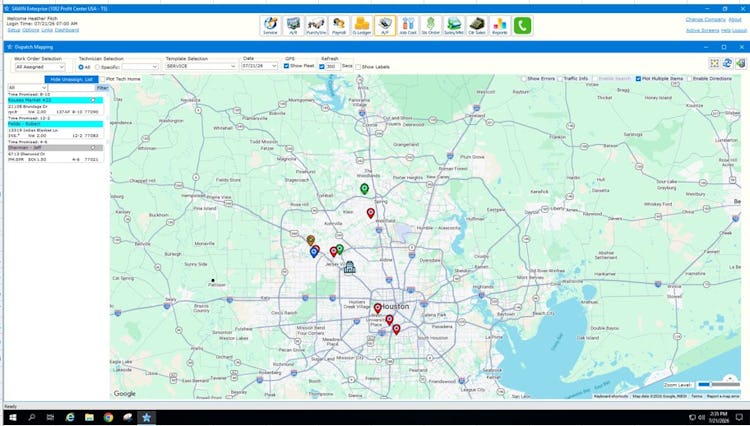Open Task View from taskbar
This screenshot has width=750, height=426.
coord(50,417)
